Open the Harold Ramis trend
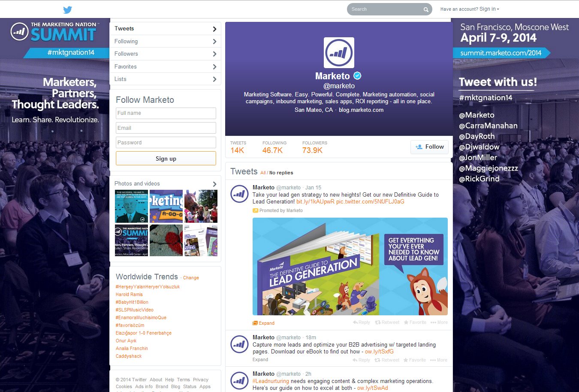This screenshot has width=579, height=392. point(129,295)
